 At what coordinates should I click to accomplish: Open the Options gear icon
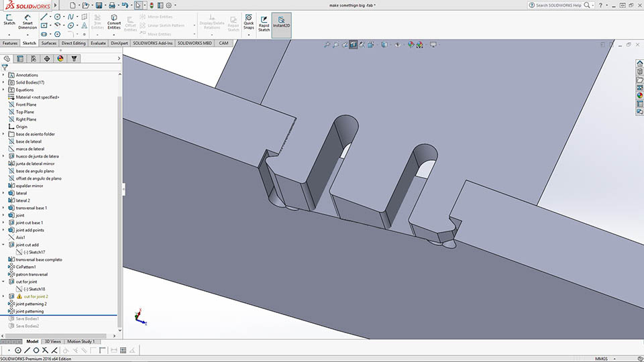click(169, 5)
